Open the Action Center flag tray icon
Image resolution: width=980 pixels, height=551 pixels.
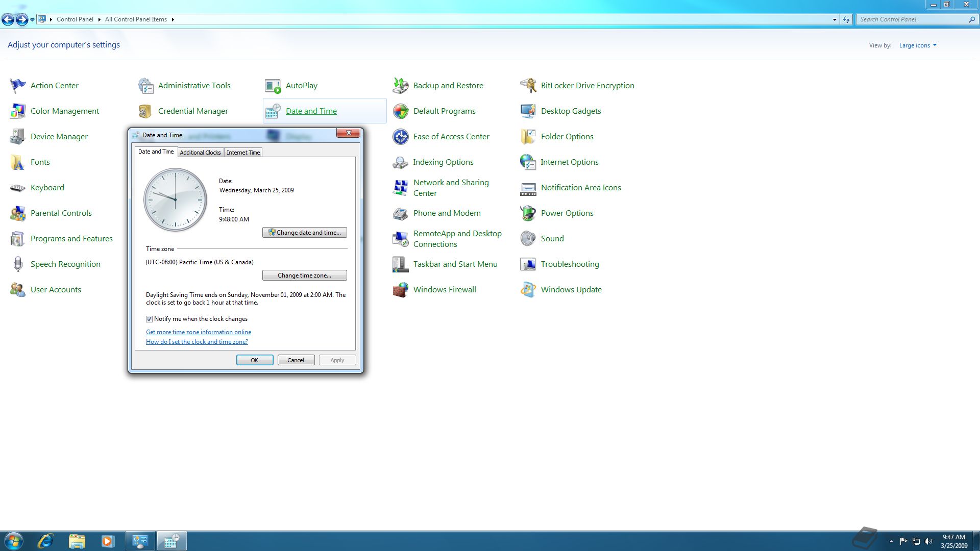[x=903, y=541]
